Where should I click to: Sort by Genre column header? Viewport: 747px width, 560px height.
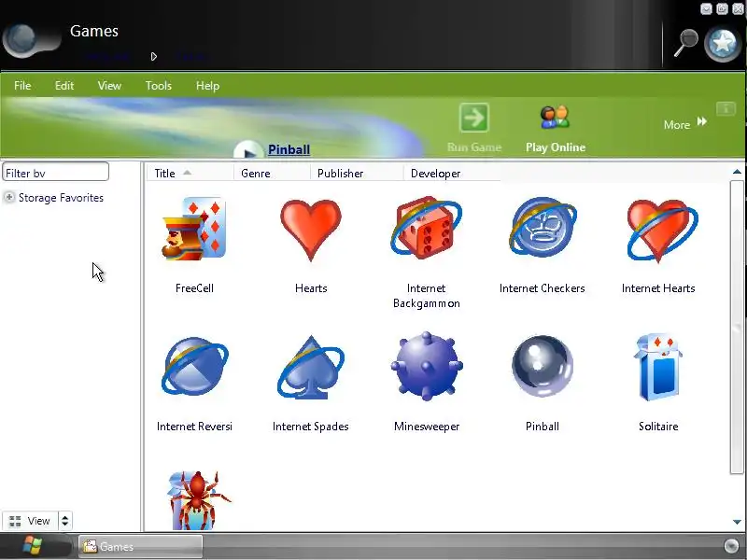[272, 174]
